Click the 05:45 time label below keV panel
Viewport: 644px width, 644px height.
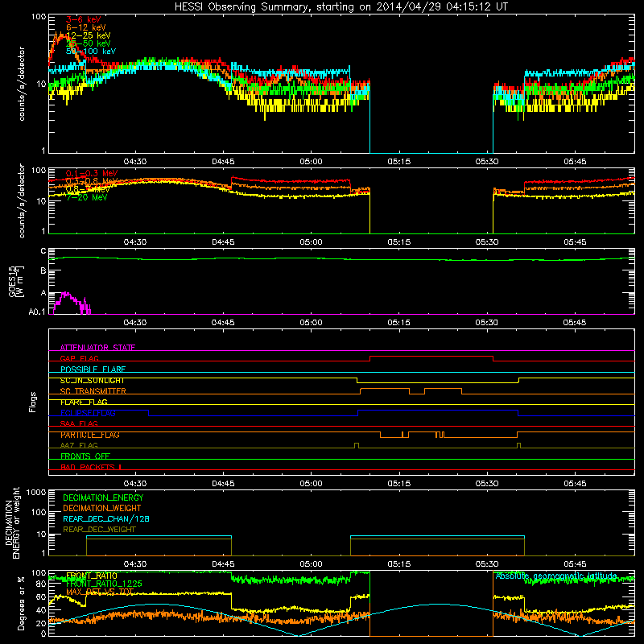(x=575, y=162)
